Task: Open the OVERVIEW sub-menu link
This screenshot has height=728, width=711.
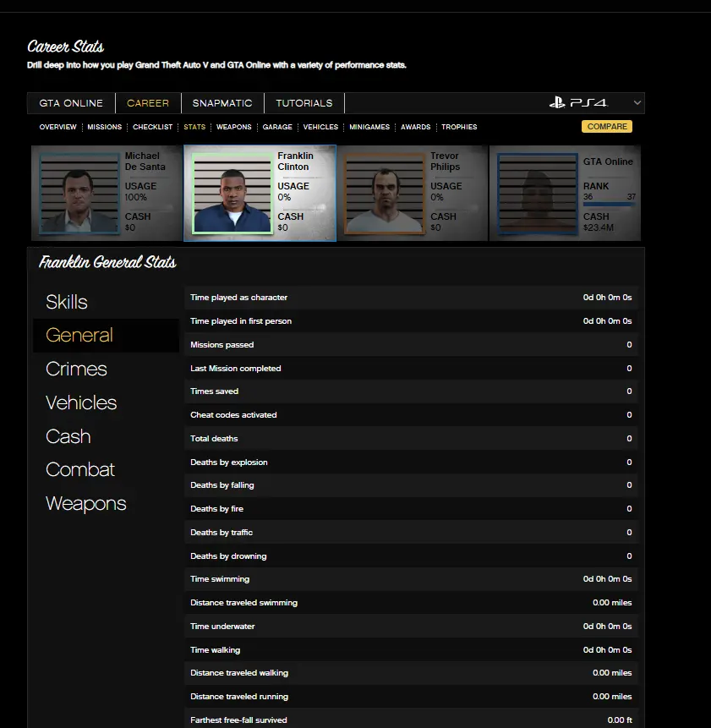Action: pyautogui.click(x=57, y=127)
